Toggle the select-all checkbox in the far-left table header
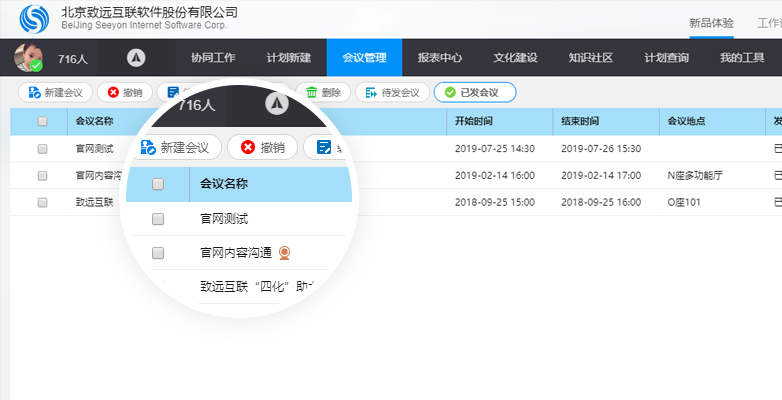 click(42, 122)
